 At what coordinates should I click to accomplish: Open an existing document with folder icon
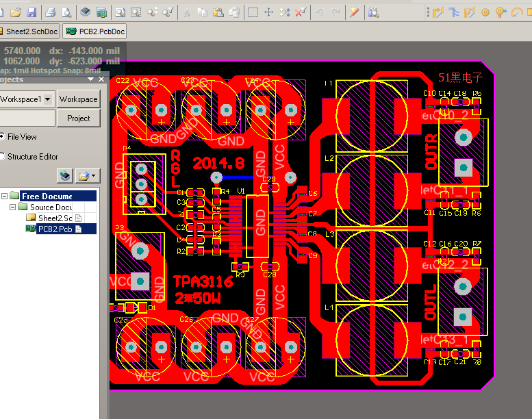(16, 13)
